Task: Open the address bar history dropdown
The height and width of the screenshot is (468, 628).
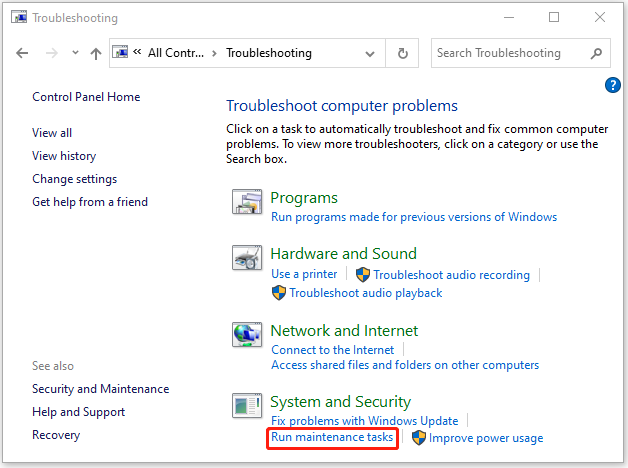Action: (370, 53)
